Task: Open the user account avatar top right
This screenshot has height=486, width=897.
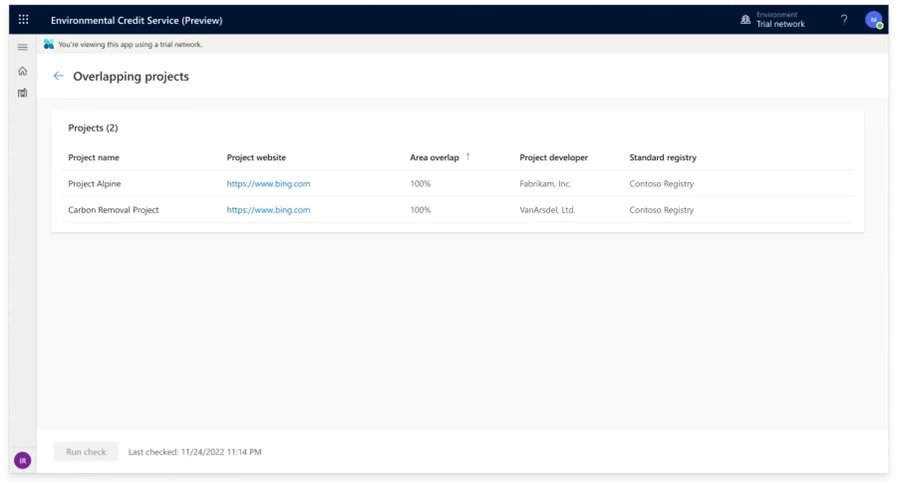Action: click(873, 20)
